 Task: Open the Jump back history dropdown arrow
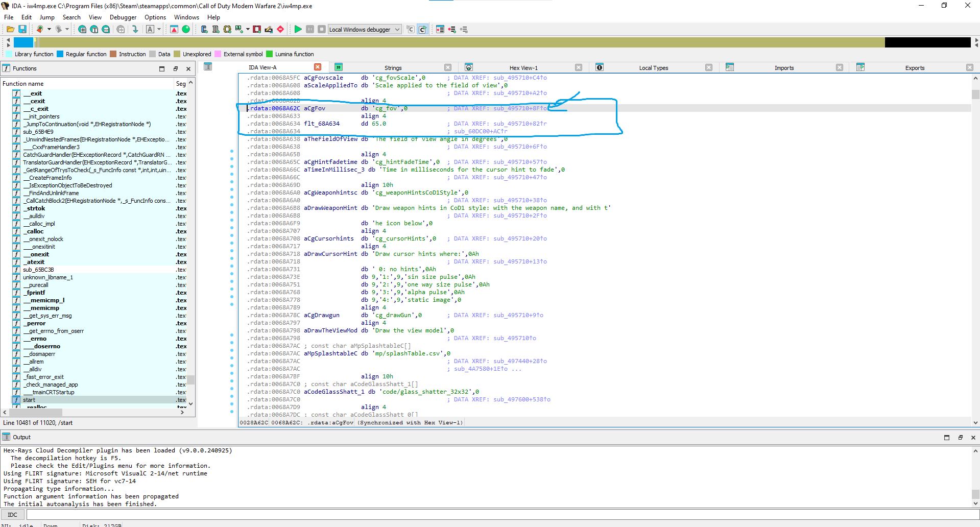click(x=49, y=29)
